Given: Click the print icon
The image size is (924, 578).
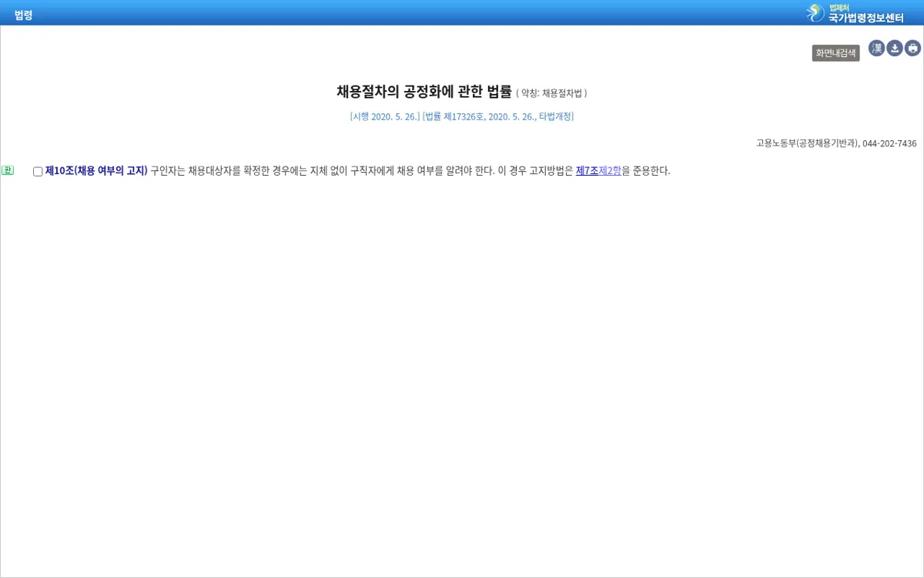Looking at the screenshot, I should 912,49.
